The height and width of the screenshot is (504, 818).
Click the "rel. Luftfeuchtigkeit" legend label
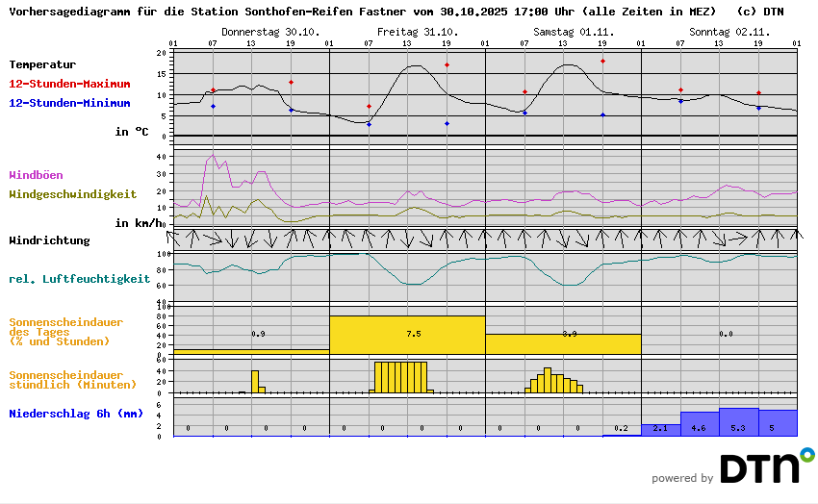[79, 279]
